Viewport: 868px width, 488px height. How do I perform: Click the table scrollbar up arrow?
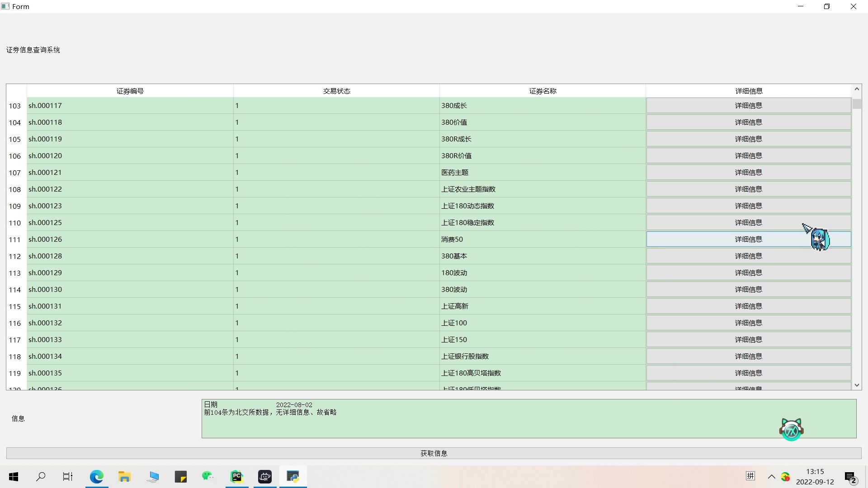[857, 89]
